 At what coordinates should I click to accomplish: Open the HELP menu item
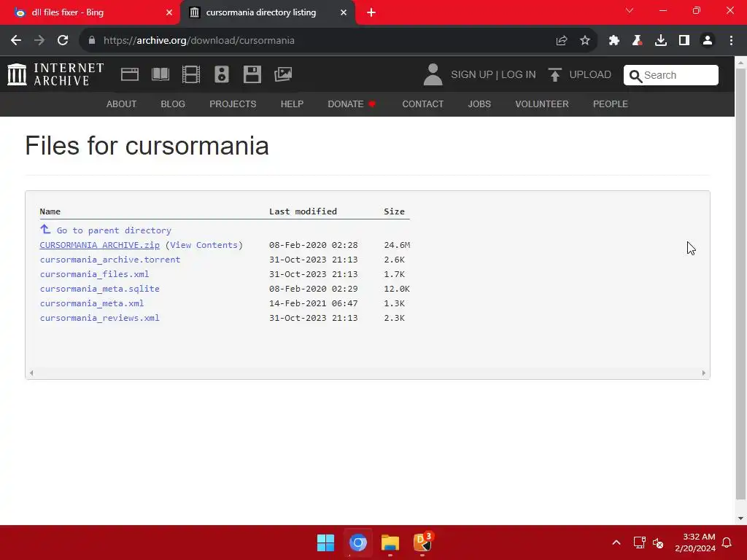click(x=292, y=104)
